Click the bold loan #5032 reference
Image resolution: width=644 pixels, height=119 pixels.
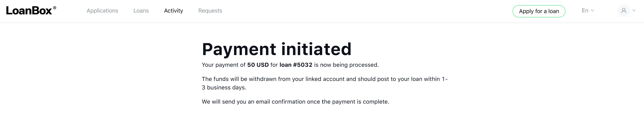[296, 65]
